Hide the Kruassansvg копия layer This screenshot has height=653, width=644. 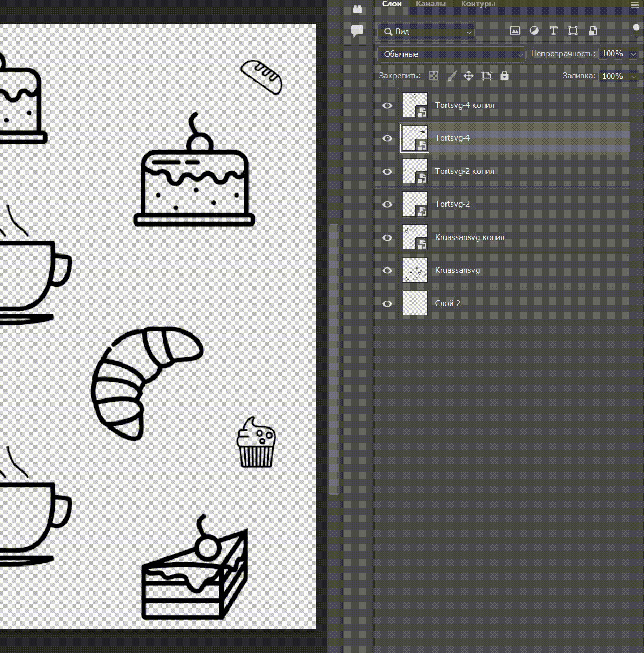pos(387,238)
